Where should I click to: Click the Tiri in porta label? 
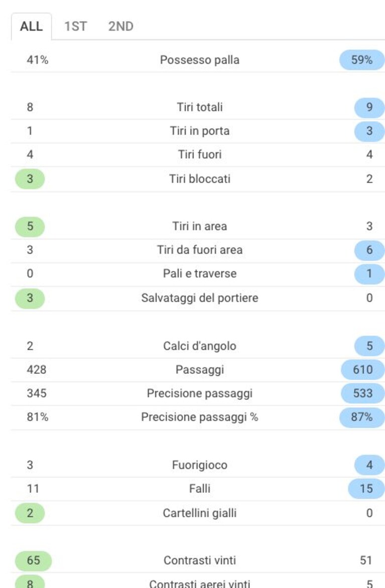click(x=200, y=131)
